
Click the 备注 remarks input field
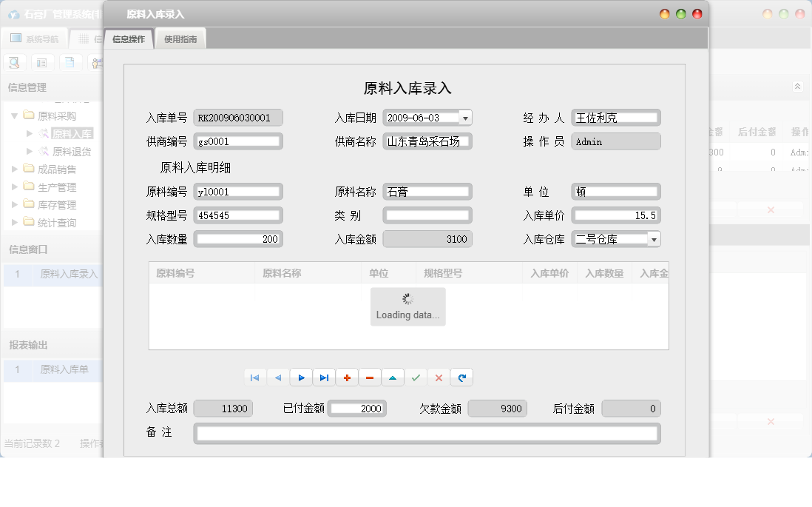[x=425, y=433]
